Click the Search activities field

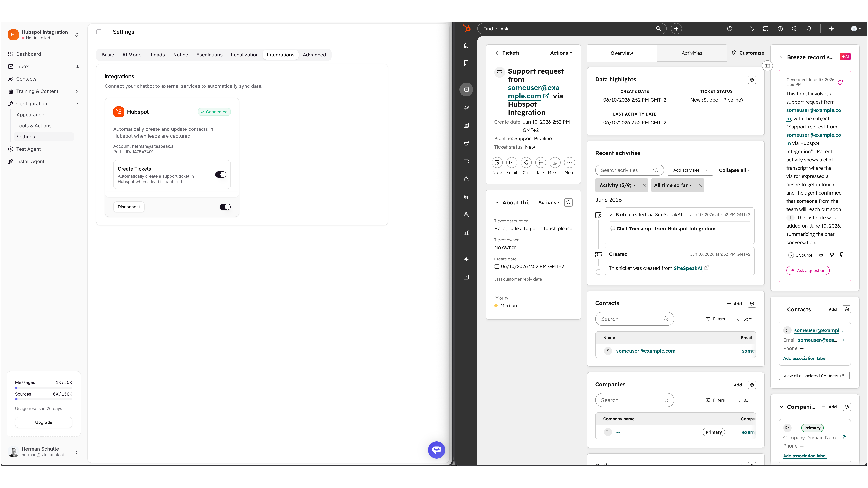pyautogui.click(x=630, y=170)
